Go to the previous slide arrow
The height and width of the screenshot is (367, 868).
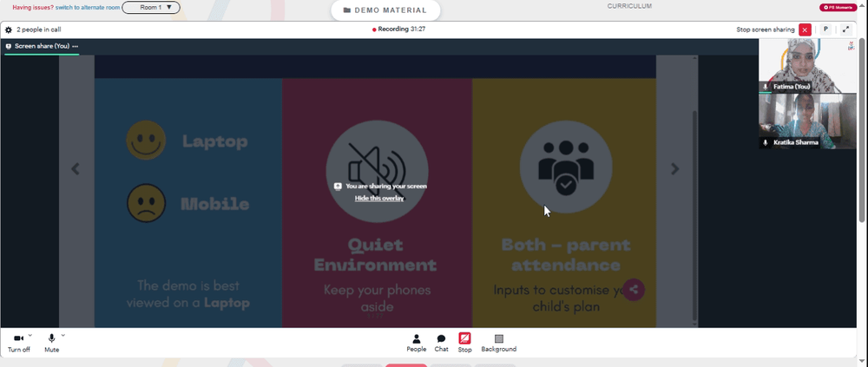pos(76,169)
